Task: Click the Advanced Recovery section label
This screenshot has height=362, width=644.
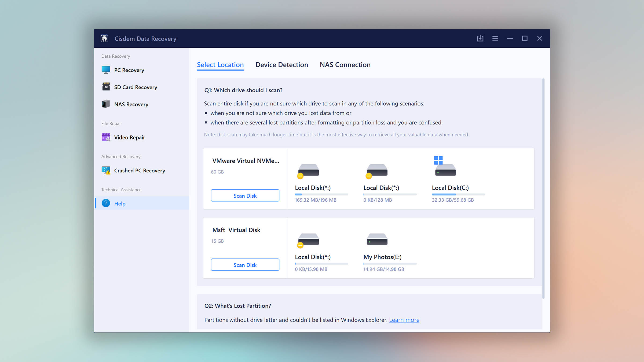Action: [x=121, y=156]
